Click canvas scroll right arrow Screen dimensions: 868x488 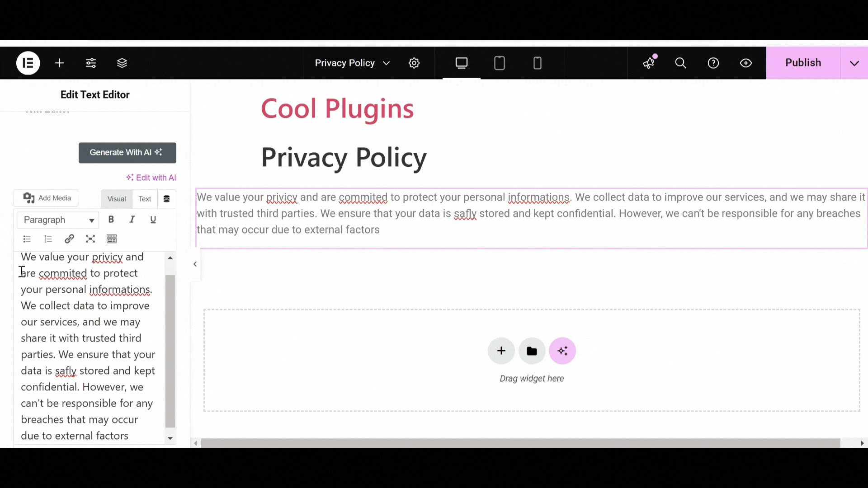point(862,443)
